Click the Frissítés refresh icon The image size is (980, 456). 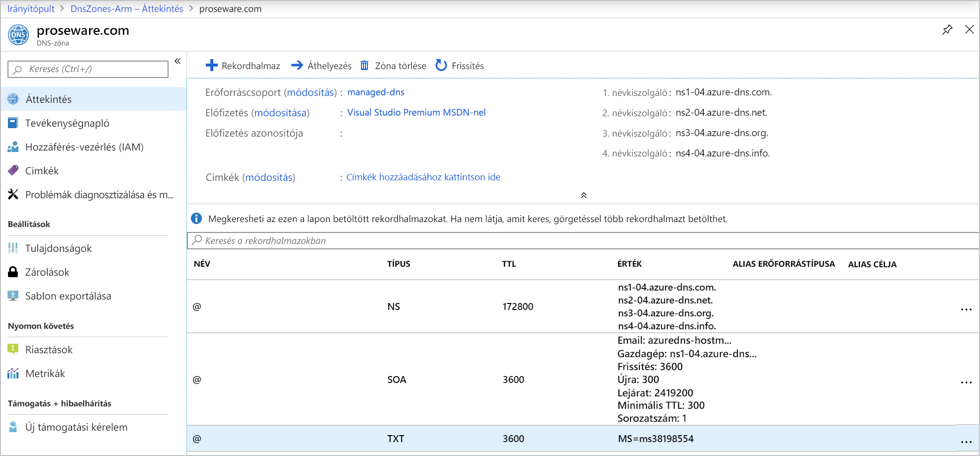[x=441, y=66]
